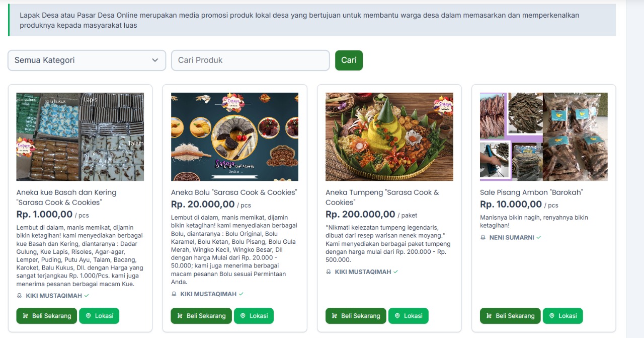
Task: Click verified checkmark on Aneka Tumpeng seller
Action: tap(395, 272)
